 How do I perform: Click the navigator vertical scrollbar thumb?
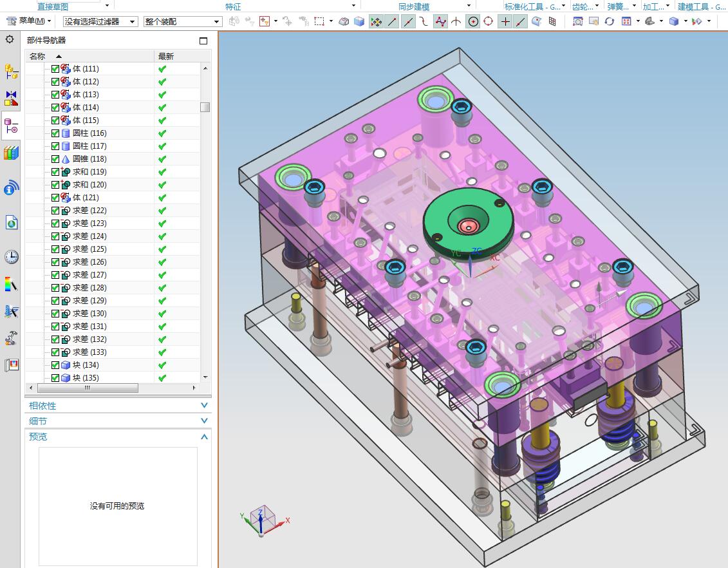205,108
